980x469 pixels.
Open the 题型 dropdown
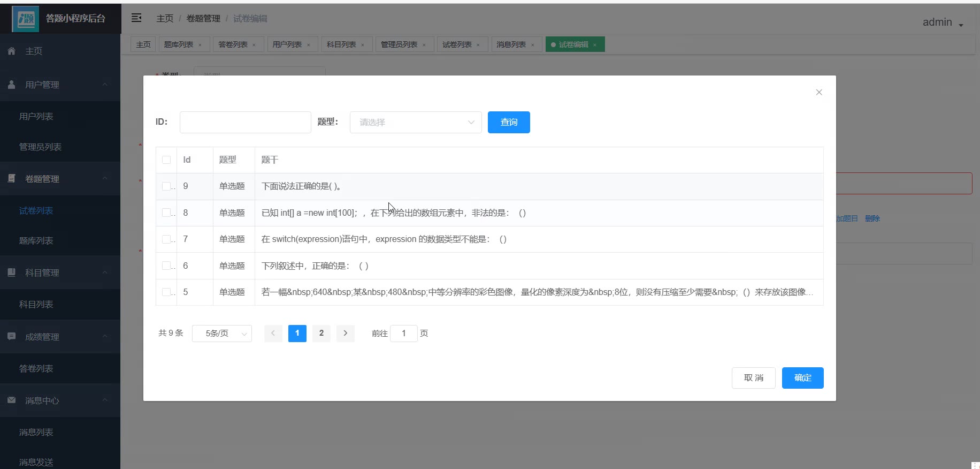(416, 122)
